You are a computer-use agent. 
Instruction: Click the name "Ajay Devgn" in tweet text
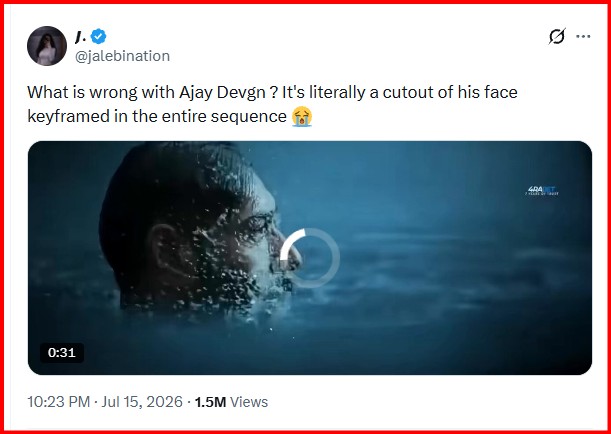(x=222, y=93)
